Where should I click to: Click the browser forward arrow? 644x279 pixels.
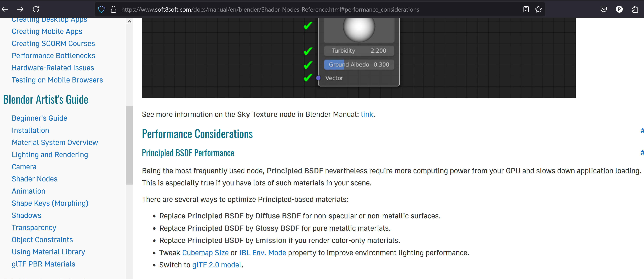click(20, 10)
